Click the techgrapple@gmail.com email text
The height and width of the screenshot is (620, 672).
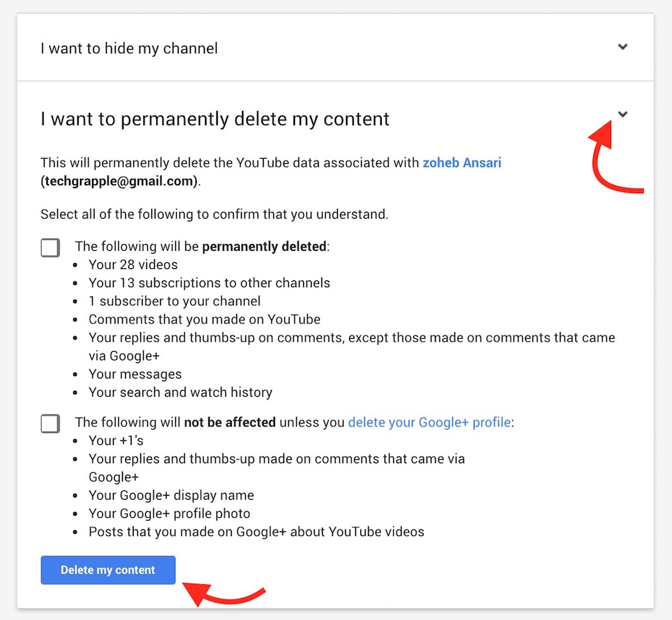120,181
